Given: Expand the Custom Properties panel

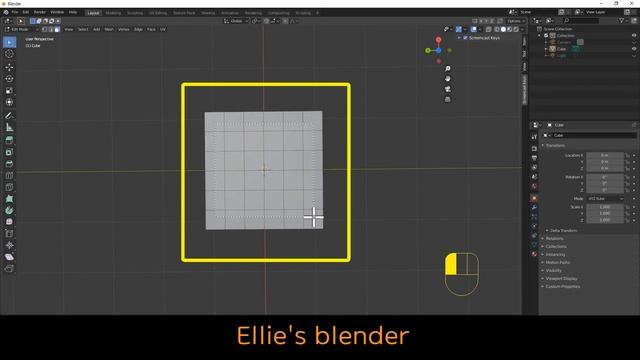Looking at the screenshot, I should [x=561, y=287].
